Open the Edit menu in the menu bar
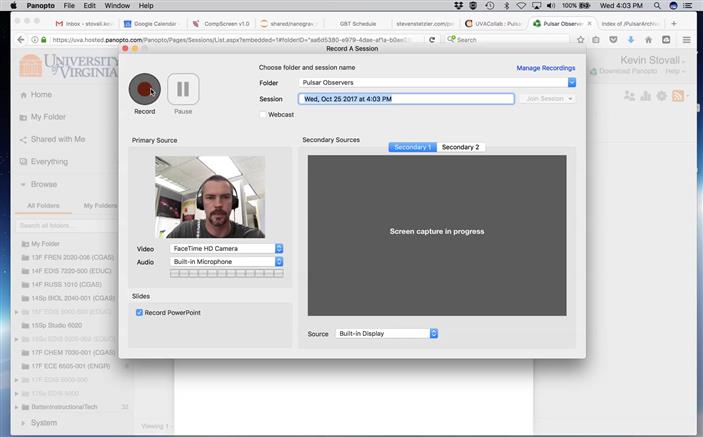Image resolution: width=703 pixels, height=437 pixels. point(90,6)
